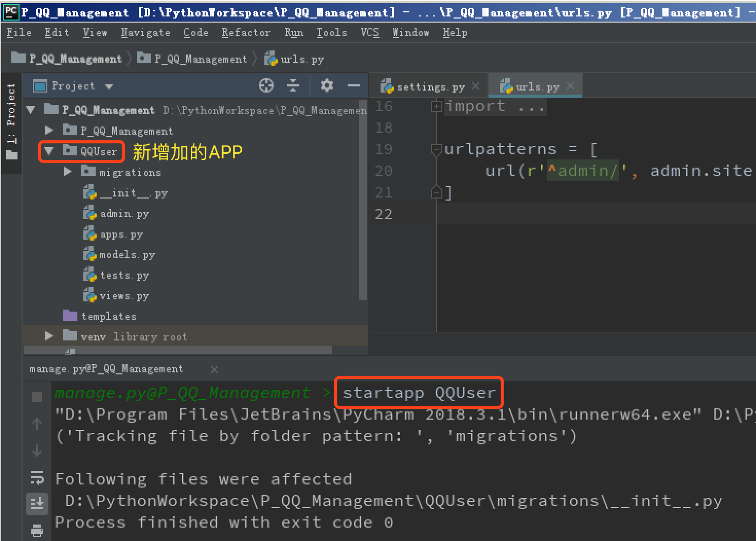
Task: Click the up arrow in console toolbar
Action: 37,424
